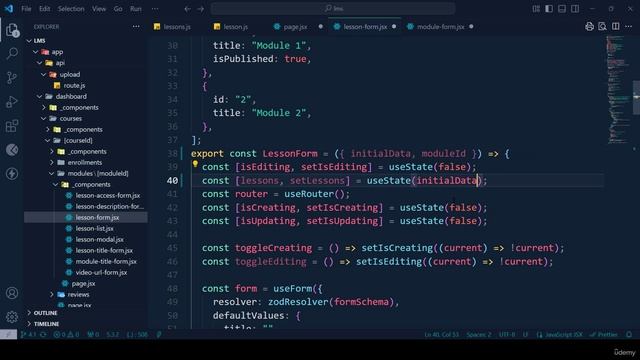The height and width of the screenshot is (360, 640).
Task: Click Spaces: 2 indentation setting
Action: (479, 335)
